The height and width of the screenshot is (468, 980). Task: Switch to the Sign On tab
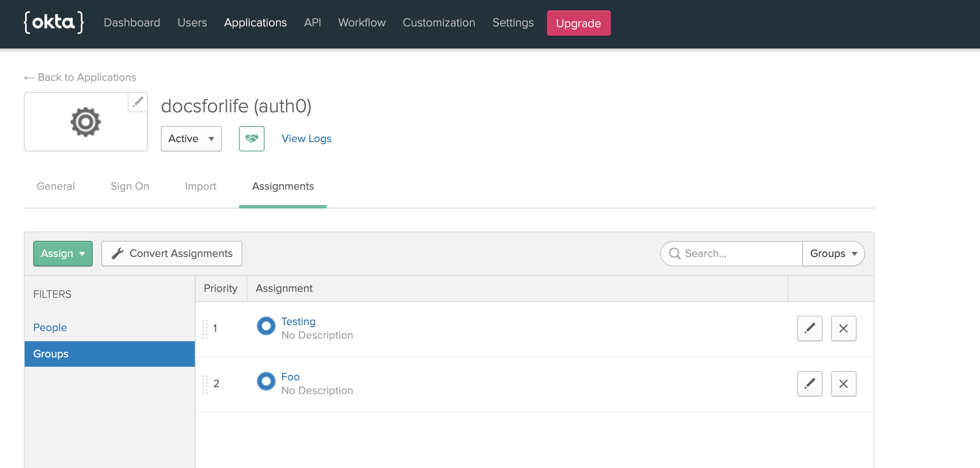click(130, 186)
